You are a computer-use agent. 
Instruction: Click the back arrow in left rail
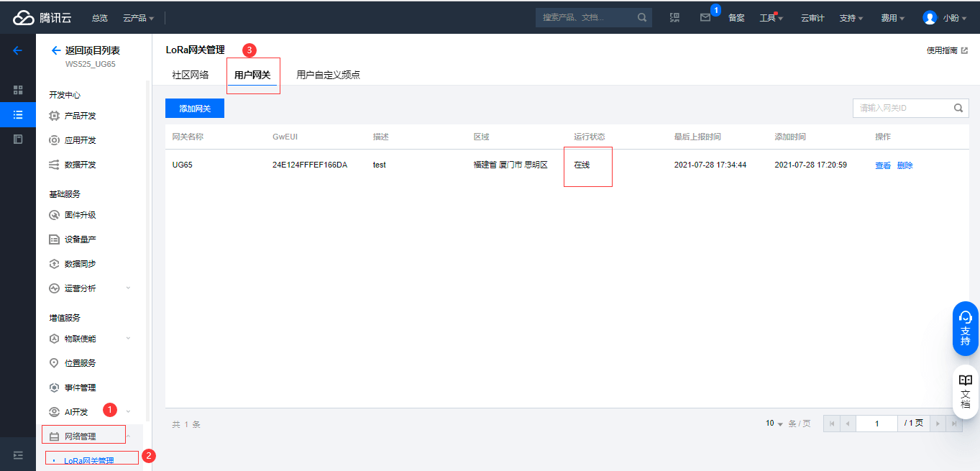point(18,50)
